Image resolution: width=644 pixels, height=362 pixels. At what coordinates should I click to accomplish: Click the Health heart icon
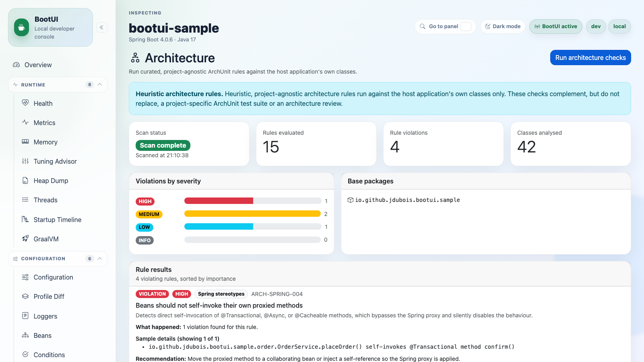point(25,103)
